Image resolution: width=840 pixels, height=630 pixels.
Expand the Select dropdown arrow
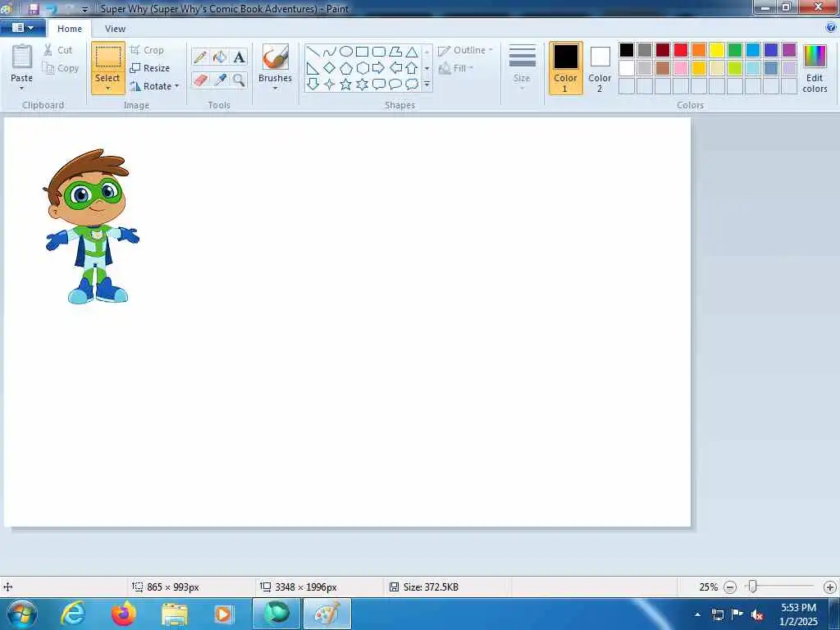[107, 89]
